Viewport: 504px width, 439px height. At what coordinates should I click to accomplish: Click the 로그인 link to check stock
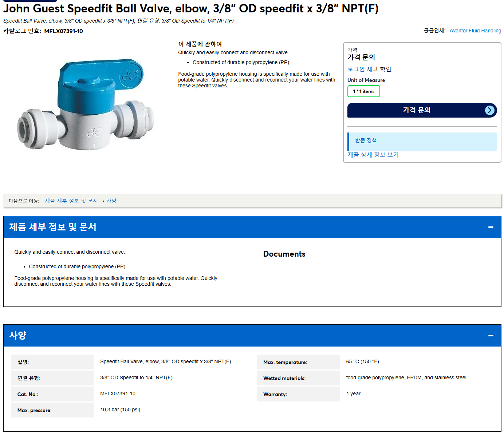pos(356,69)
